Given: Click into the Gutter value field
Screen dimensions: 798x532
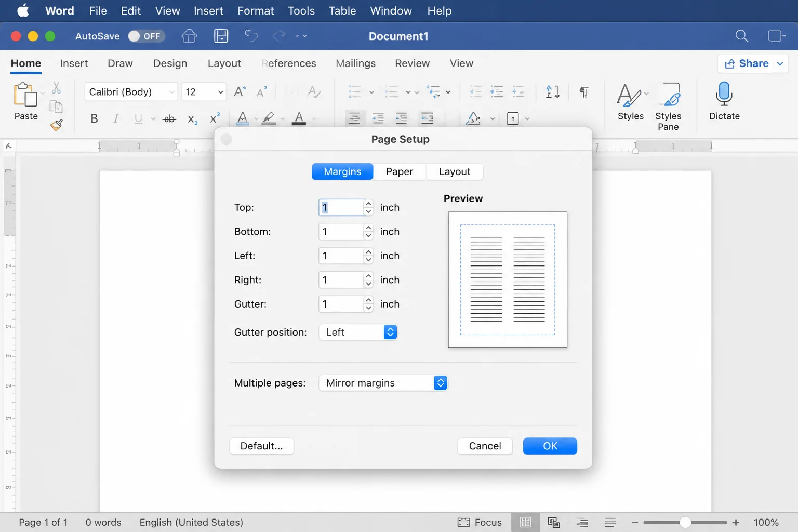Looking at the screenshot, I should coord(341,304).
